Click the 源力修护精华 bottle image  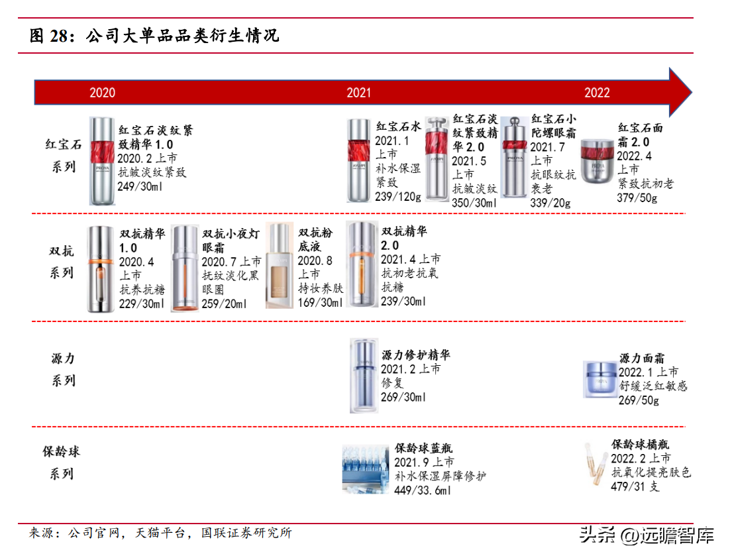click(364, 376)
